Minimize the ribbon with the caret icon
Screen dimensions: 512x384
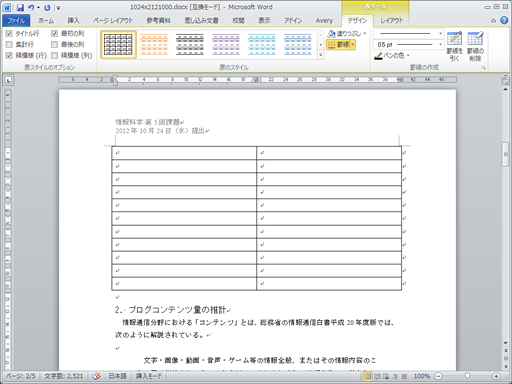coord(494,21)
